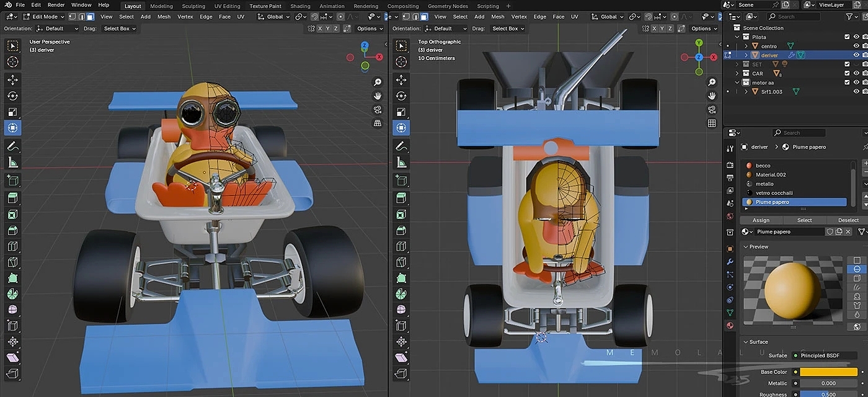This screenshot has height=397, width=868.
Task: Activate the Annotate tool in left viewport
Action: coord(12,146)
